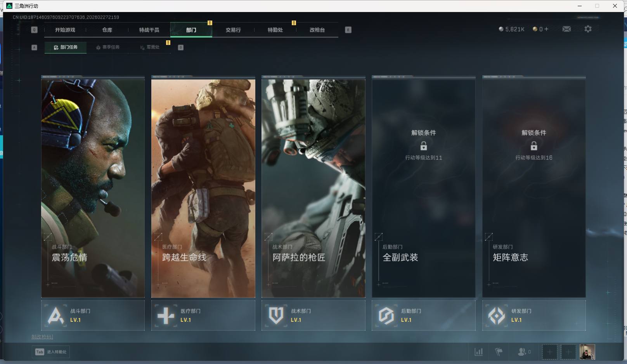Open the 研发部门 LV.1 panel

point(534,316)
